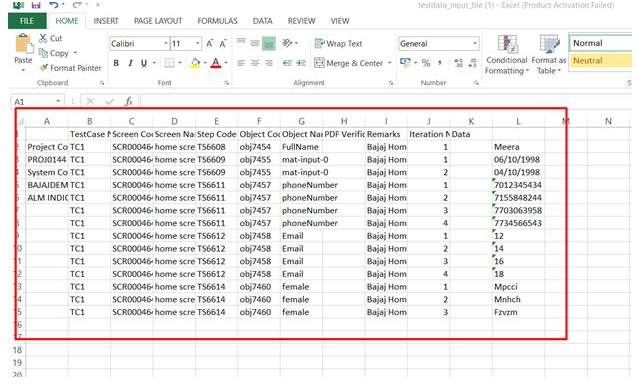Click the yellow fill color bucket
Screen dimensions: 637x388
click(x=195, y=63)
